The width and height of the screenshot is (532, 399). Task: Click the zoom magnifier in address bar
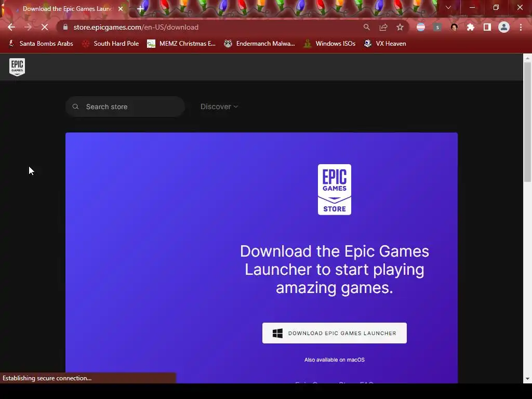(x=366, y=27)
